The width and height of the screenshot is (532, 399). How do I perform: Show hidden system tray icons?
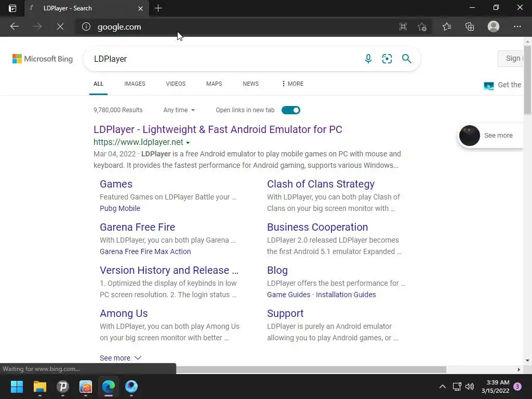(443, 387)
